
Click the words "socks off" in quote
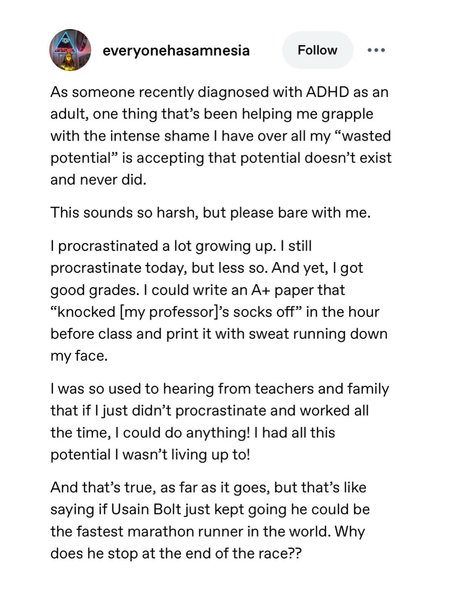(267, 312)
